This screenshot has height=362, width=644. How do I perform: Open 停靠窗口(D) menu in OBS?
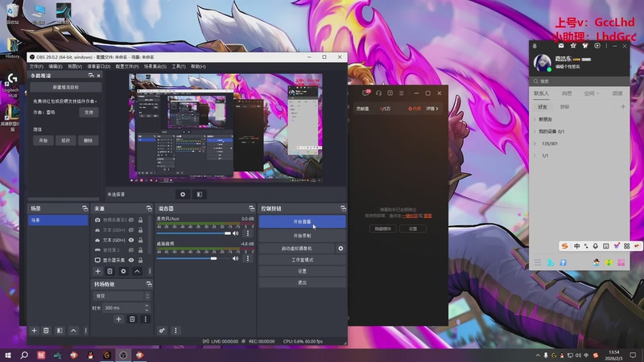[98, 67]
